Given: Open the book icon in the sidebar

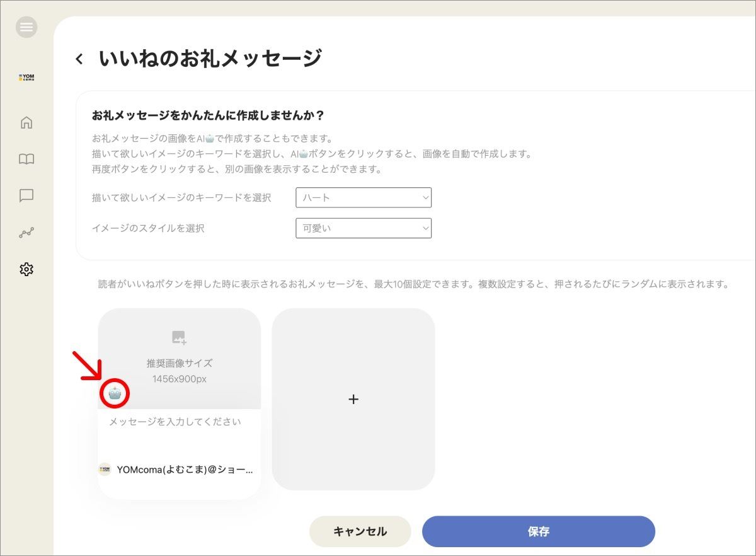Looking at the screenshot, I should [x=26, y=159].
